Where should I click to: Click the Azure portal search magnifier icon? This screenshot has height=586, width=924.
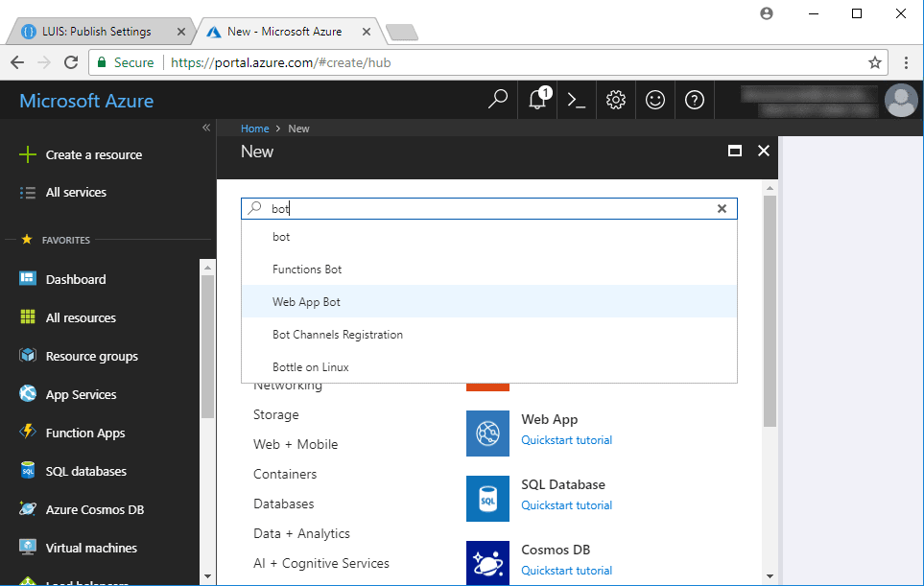pyautogui.click(x=498, y=100)
